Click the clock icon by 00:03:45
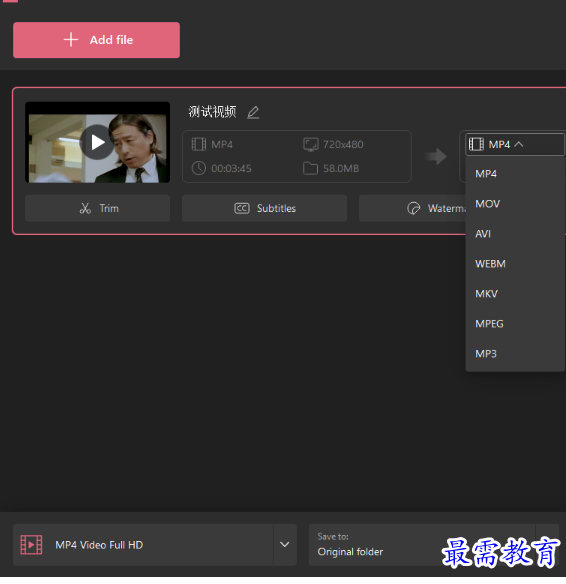The height and width of the screenshot is (584, 566). [198, 168]
